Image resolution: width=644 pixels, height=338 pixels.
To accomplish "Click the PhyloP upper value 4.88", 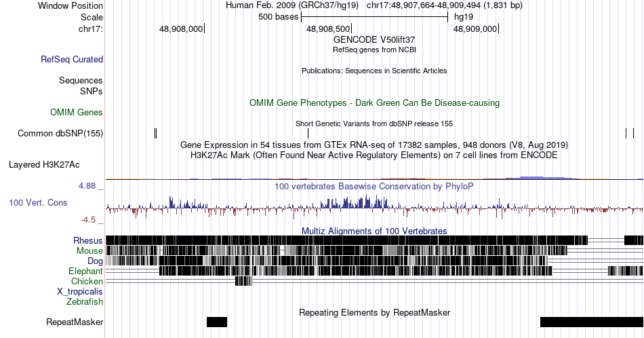I will click(x=87, y=186).
